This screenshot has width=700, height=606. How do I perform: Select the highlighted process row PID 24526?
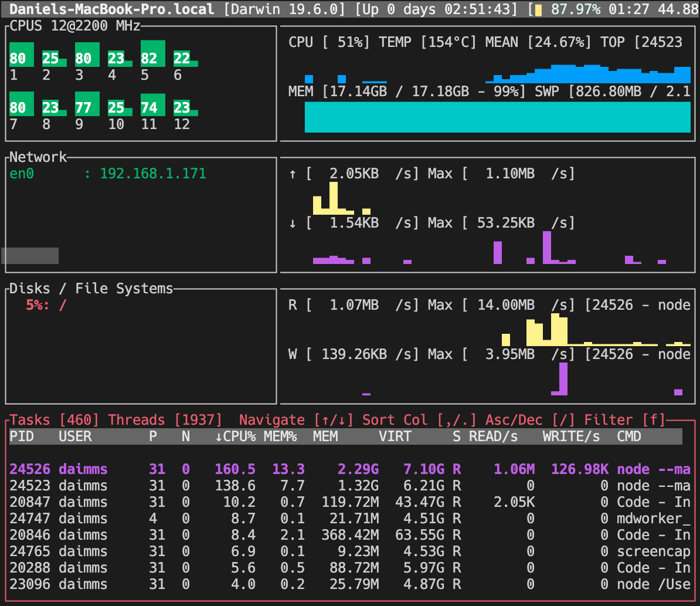[235, 469]
